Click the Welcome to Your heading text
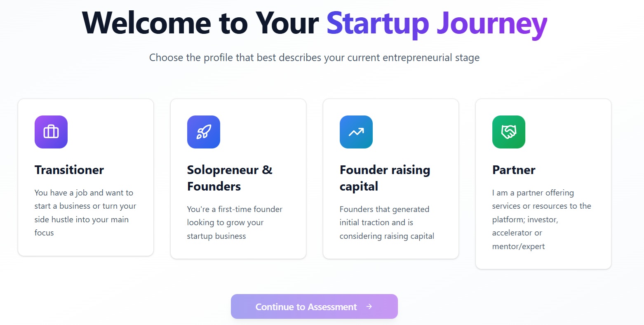The image size is (644, 325). (200, 24)
